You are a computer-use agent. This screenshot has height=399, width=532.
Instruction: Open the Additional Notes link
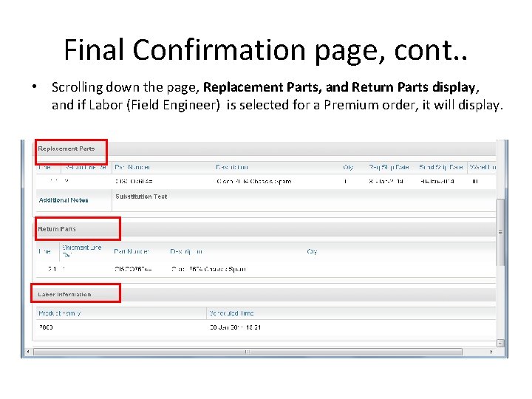pos(64,200)
